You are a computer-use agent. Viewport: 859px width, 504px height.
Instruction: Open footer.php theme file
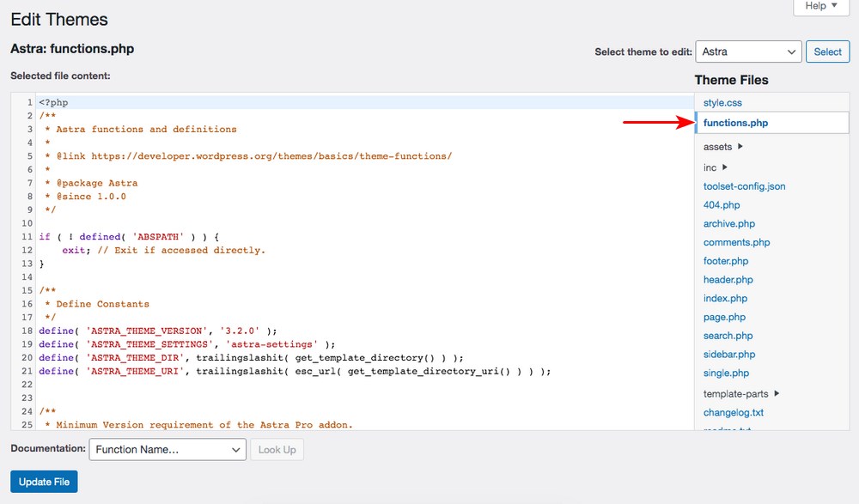coord(726,261)
